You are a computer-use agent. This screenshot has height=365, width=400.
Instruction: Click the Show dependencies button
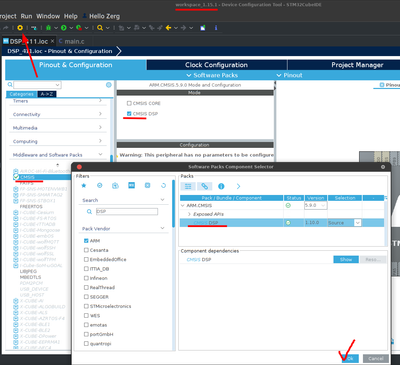coord(346,259)
